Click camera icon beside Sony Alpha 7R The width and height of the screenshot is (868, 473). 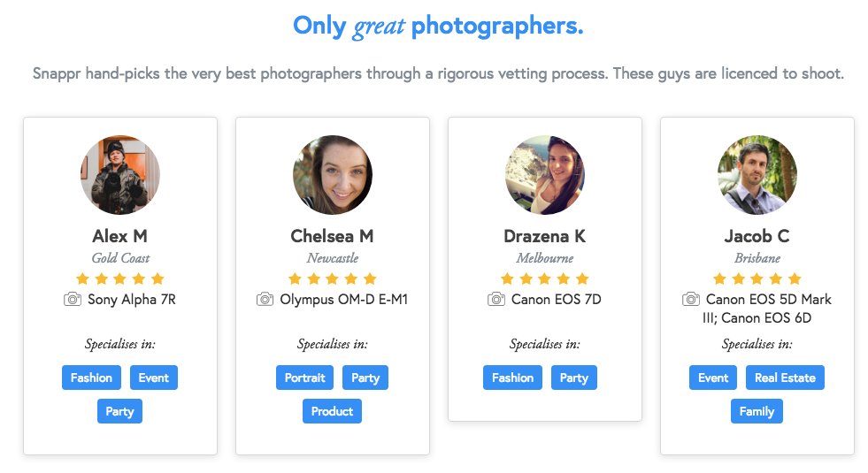73,300
